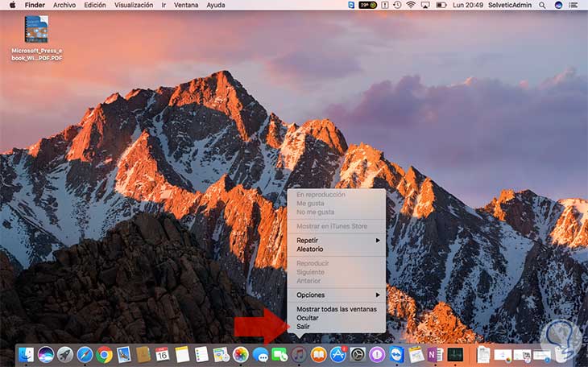The image size is (588, 367).
Task: Open Photos app in the Dock
Action: (240, 354)
